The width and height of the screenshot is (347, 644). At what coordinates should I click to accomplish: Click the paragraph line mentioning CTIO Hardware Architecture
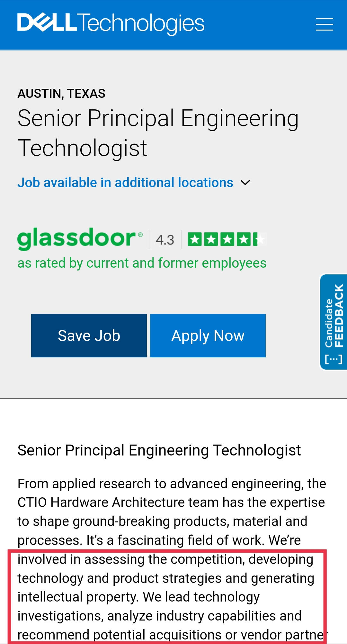pyautogui.click(x=171, y=502)
